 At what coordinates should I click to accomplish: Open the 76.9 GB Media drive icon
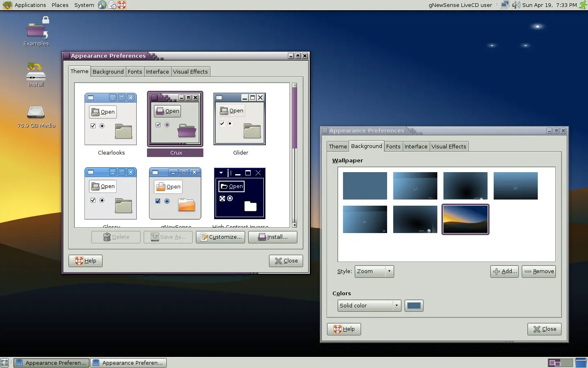click(36, 113)
